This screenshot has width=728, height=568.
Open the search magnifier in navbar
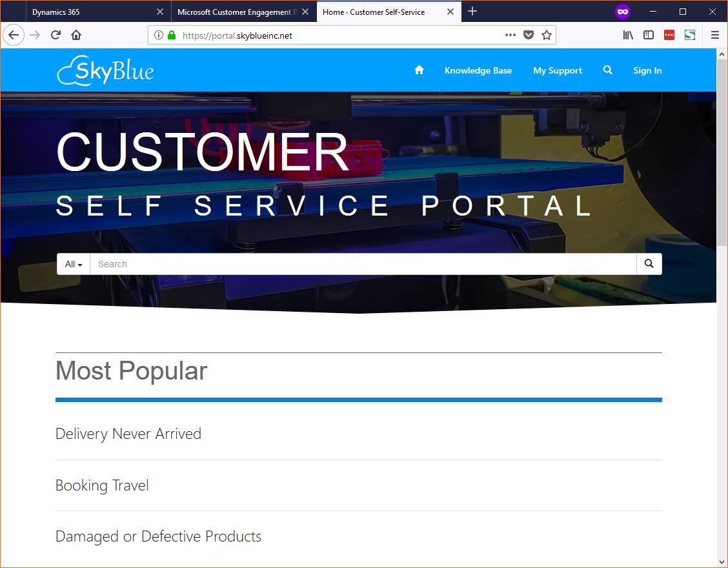coord(607,70)
